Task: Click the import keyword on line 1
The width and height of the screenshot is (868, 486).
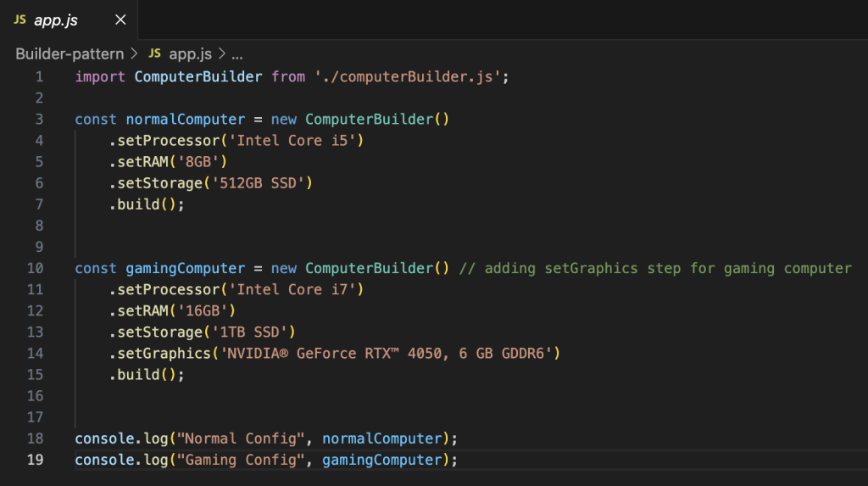Action: pos(100,76)
